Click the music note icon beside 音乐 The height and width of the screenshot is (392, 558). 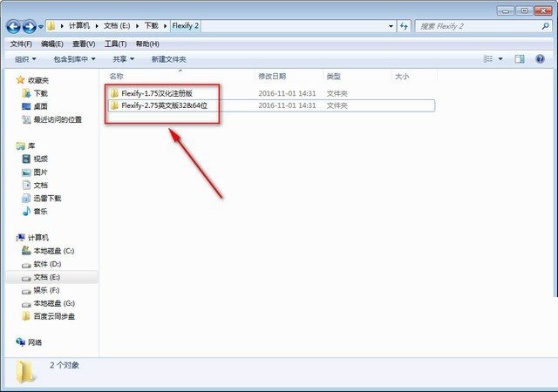pos(26,212)
